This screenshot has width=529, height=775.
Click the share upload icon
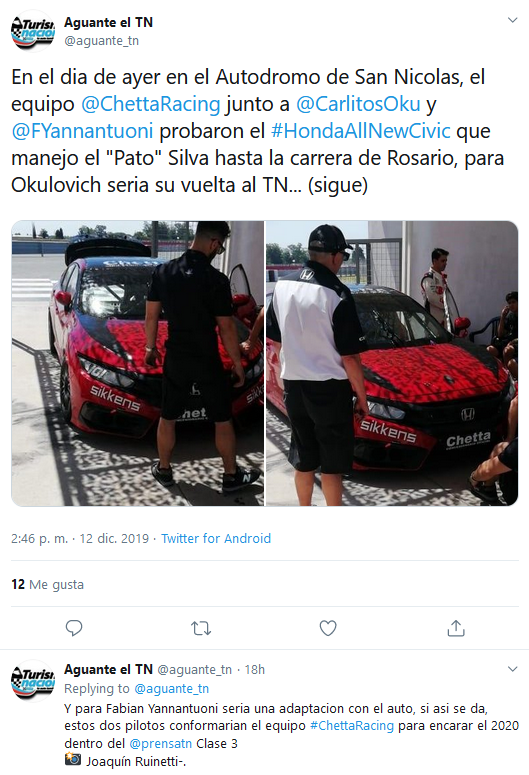click(456, 628)
